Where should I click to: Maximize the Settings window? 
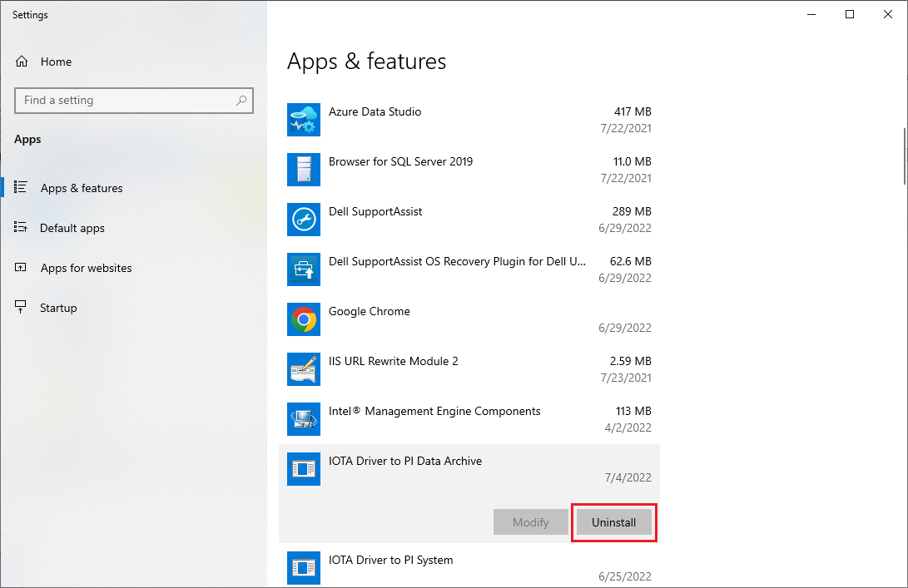[x=850, y=14]
